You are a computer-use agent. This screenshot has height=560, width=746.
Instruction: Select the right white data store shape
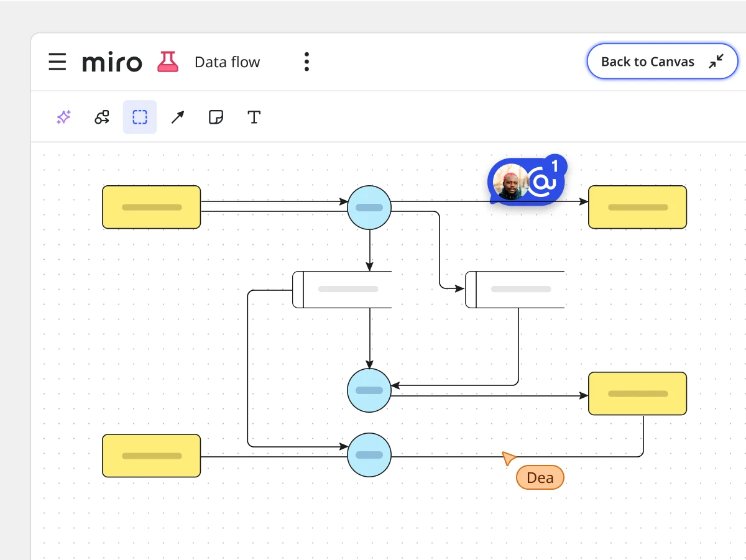click(x=515, y=290)
